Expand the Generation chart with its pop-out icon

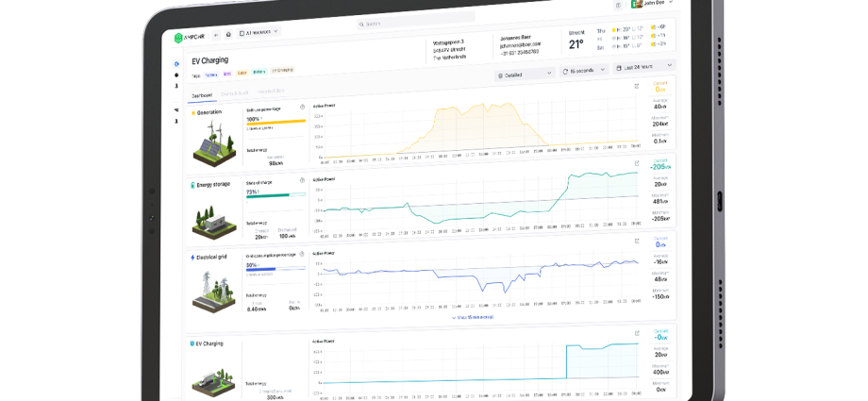(637, 86)
